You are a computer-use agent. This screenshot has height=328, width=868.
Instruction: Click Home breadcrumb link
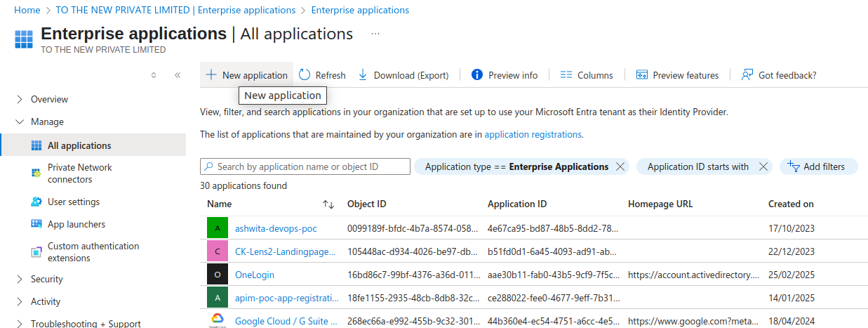click(x=27, y=10)
